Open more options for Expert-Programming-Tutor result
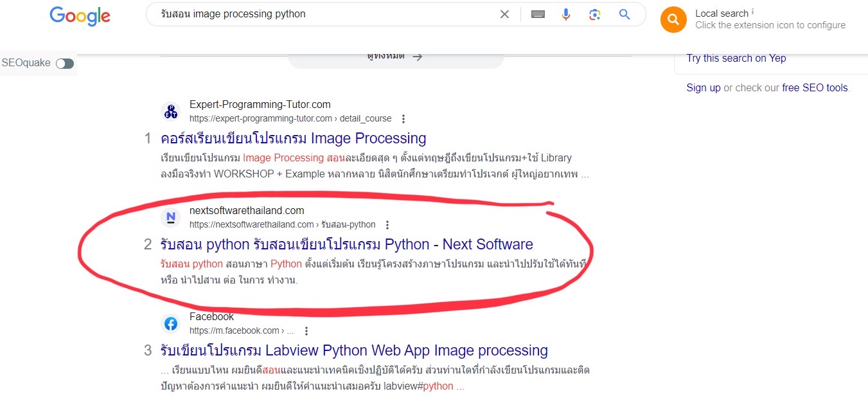 (x=403, y=119)
